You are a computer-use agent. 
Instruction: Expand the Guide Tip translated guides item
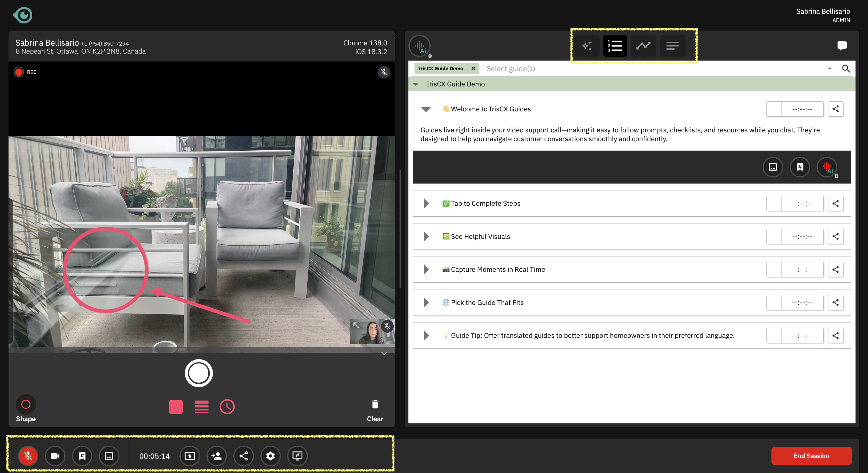426,335
